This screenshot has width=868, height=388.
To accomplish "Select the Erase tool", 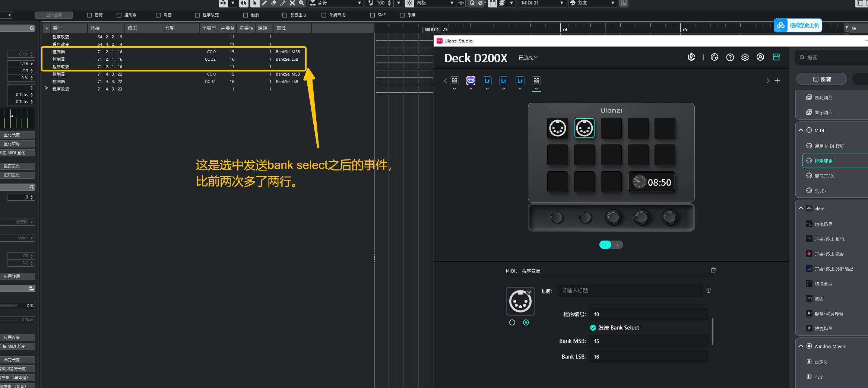I will tap(273, 3).
